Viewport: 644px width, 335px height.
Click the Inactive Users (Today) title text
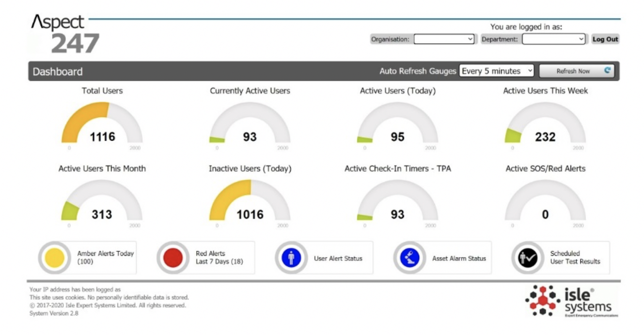pyautogui.click(x=250, y=168)
